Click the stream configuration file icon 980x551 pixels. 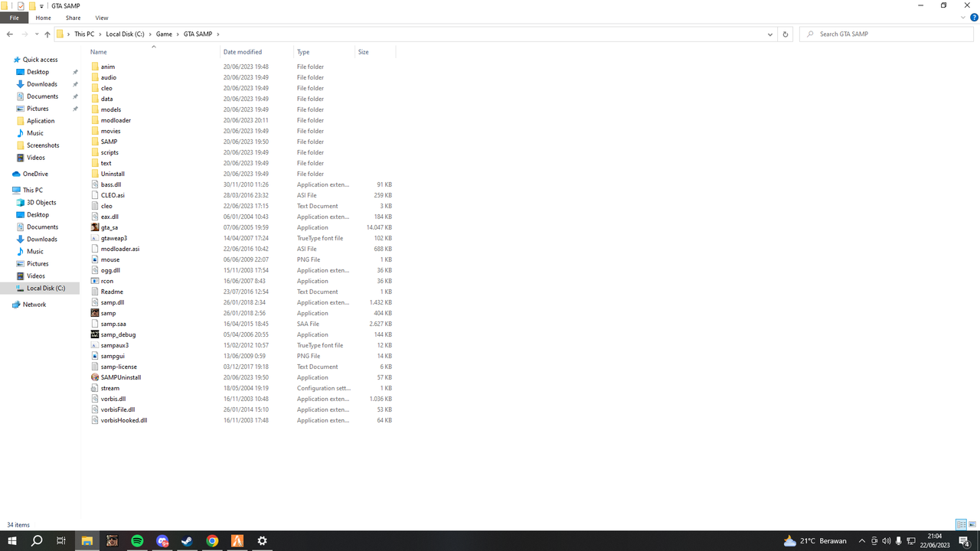(x=95, y=388)
